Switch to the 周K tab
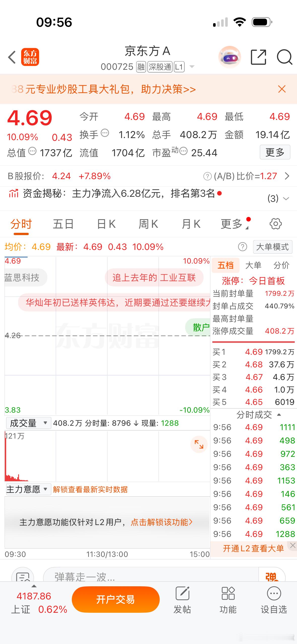This screenshot has height=644, width=297. 148,224
